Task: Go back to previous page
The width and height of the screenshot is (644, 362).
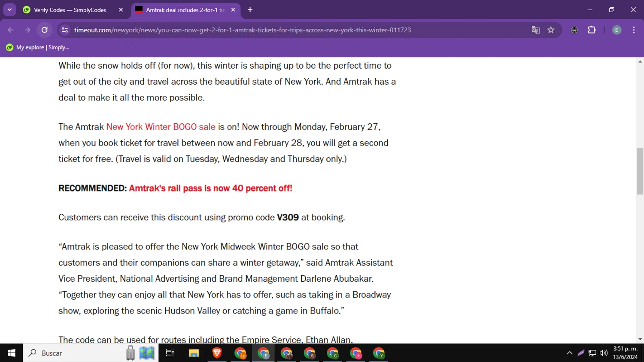Action: tap(11, 30)
